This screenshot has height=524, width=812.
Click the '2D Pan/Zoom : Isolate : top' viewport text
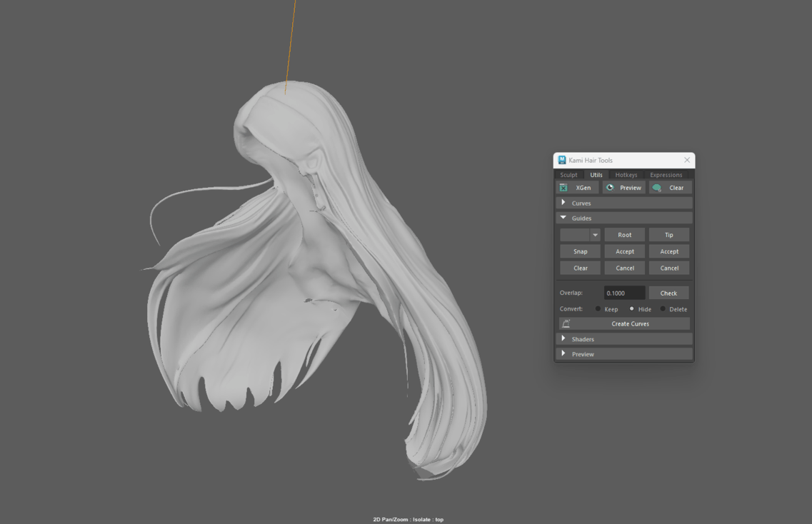408,519
